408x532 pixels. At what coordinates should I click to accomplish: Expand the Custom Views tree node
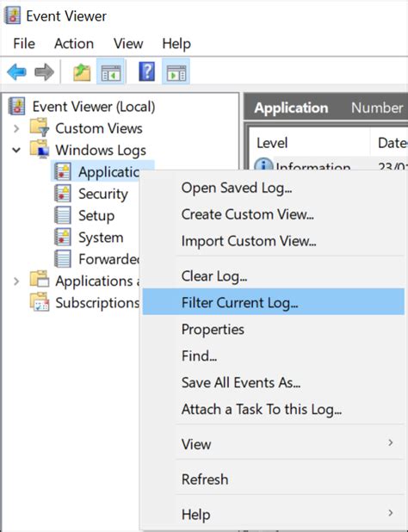pyautogui.click(x=16, y=128)
